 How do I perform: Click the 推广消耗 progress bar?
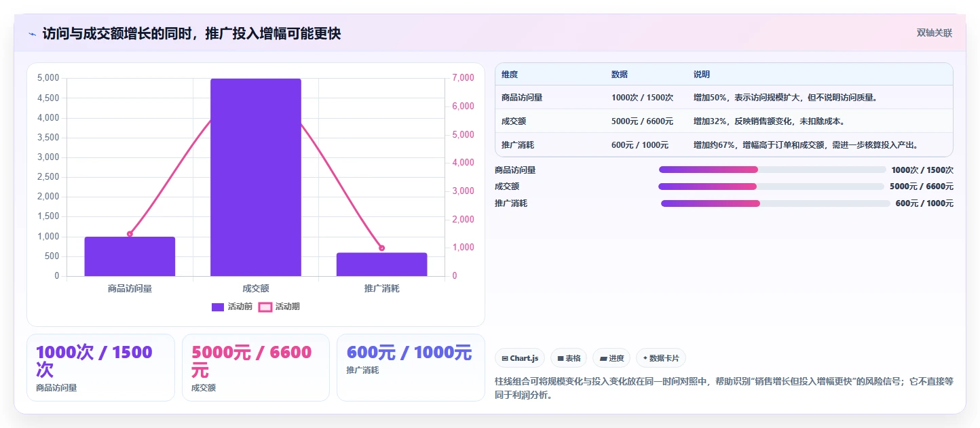(x=776, y=203)
